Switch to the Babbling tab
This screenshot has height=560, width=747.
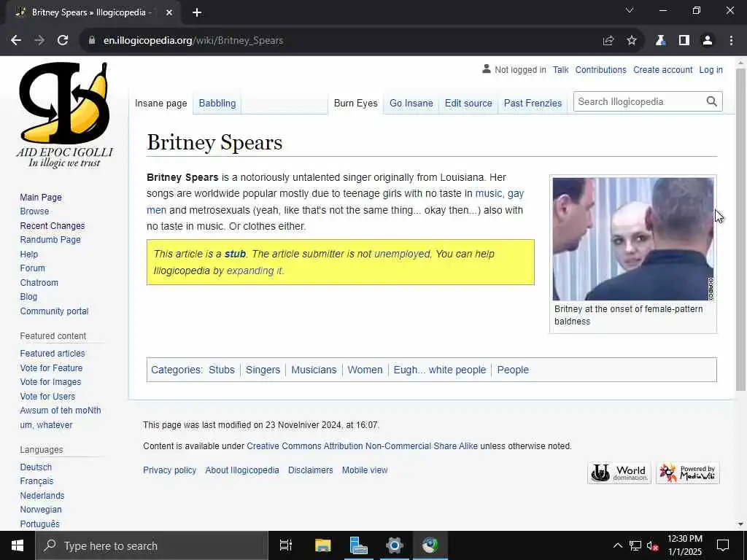[x=217, y=103]
